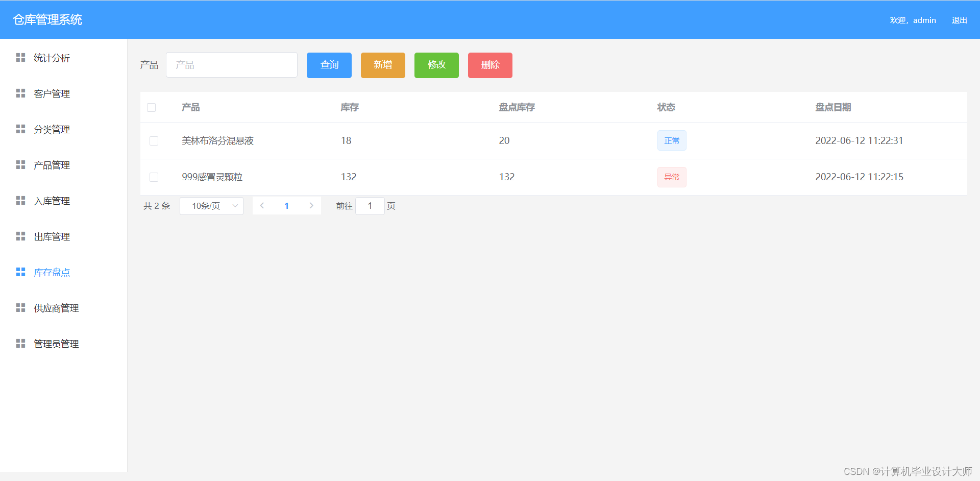Check the row for 美林布洛芬混悬液
The height and width of the screenshot is (481, 980).
tap(154, 141)
